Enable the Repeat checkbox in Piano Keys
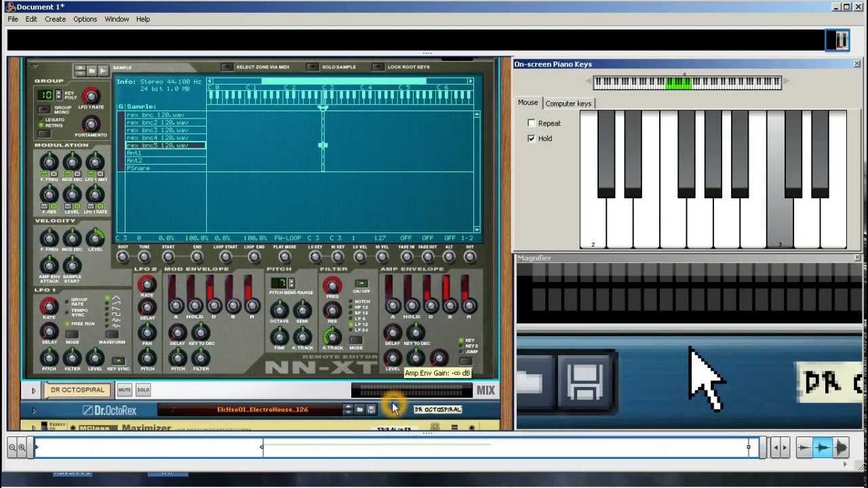868x488 pixels. pos(531,123)
